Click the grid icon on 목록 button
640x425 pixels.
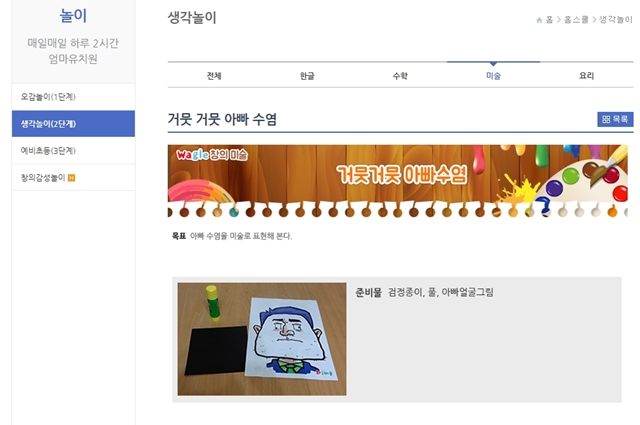(x=606, y=119)
